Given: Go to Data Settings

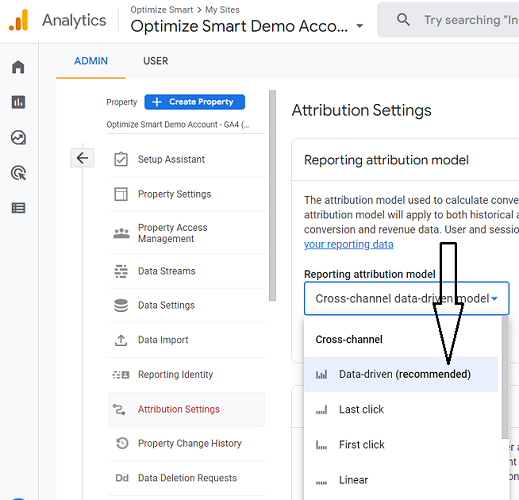Looking at the screenshot, I should [186, 305].
